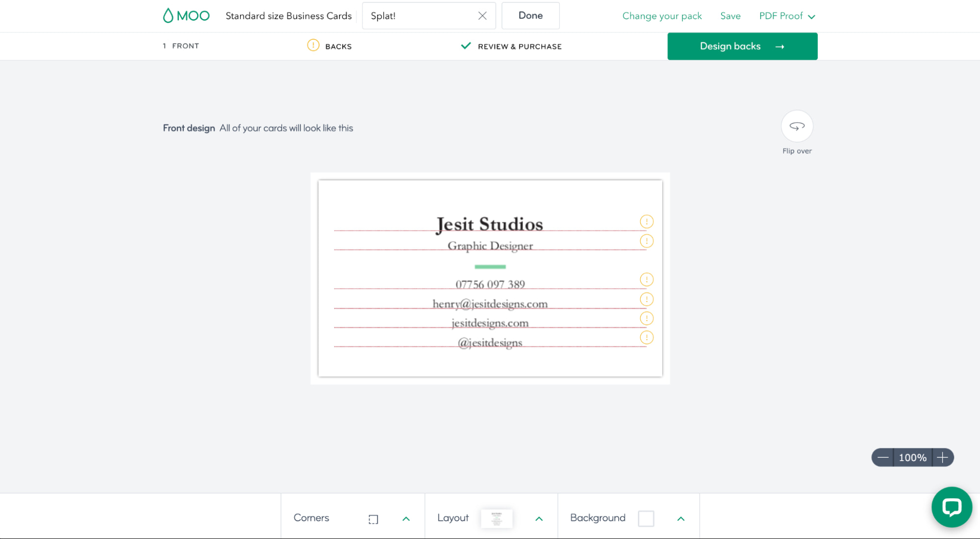Expand the Layout options panel
This screenshot has height=539, width=980.
tap(539, 518)
